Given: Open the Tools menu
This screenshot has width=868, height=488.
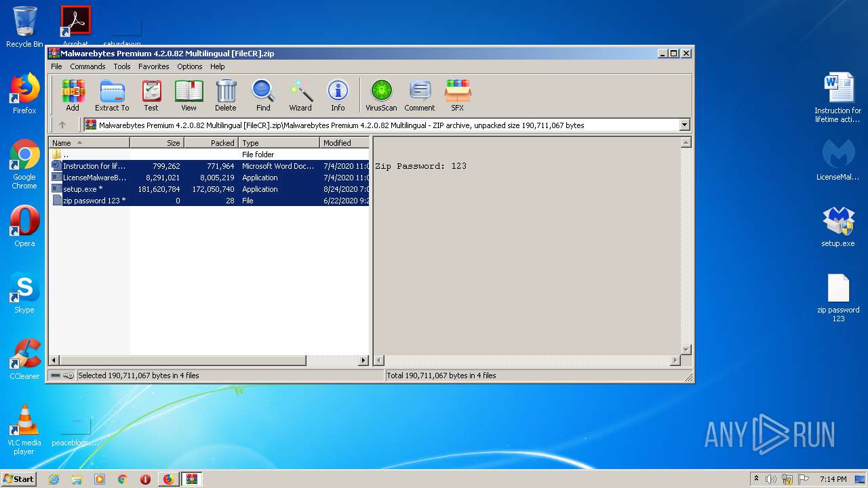Looking at the screenshot, I should tap(122, 66).
